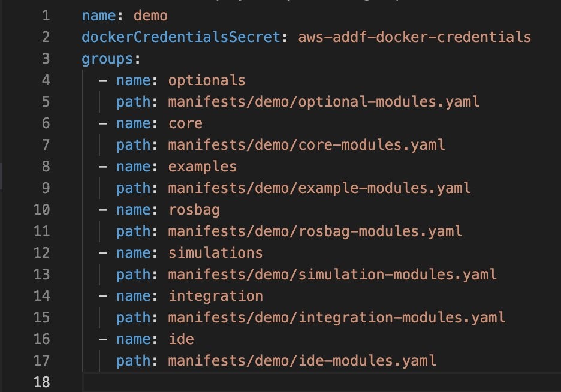This screenshot has height=392, width=561.
Task: Click the 'simulations' name value
Action: coord(215,253)
